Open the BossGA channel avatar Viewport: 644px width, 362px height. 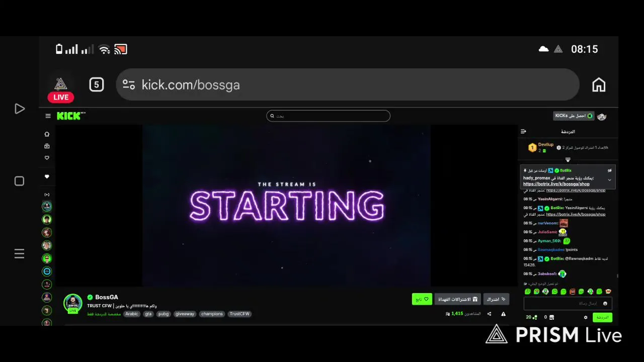coord(73,303)
